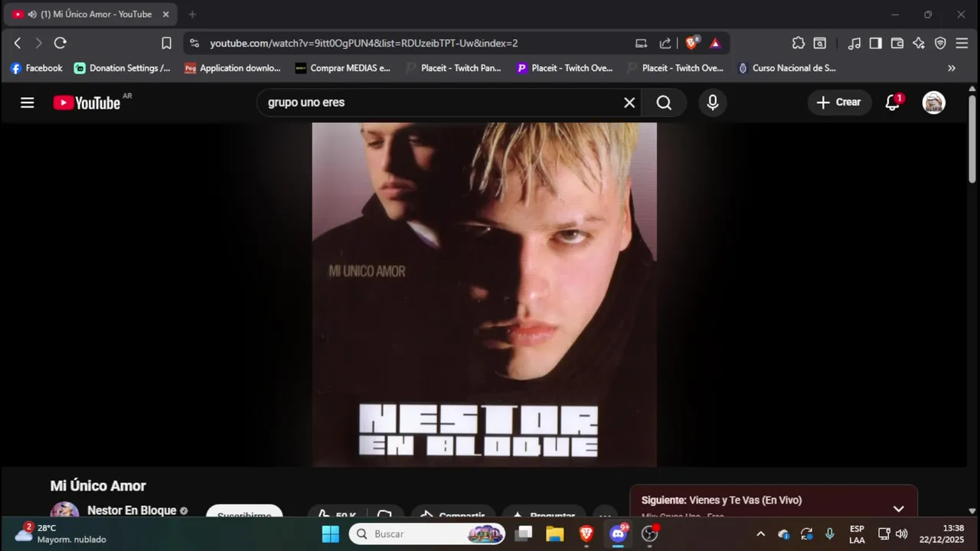Open the Placeit - Twitch Pan... bookmark
Screen dimensions: 980x551
[x=453, y=68]
